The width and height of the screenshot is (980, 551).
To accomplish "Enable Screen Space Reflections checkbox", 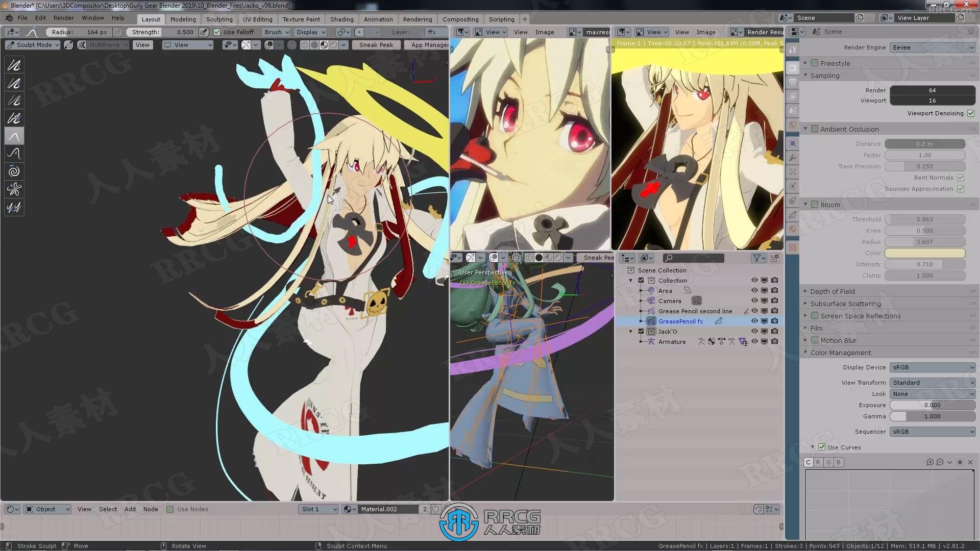I will [815, 316].
